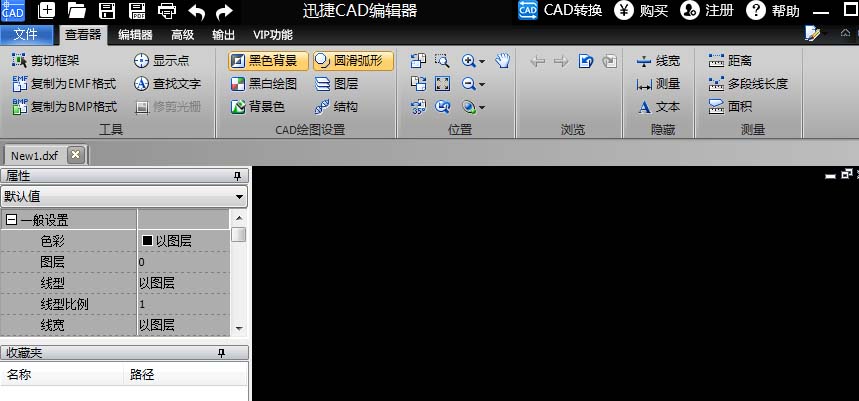
Task: Toggle 文本 text visibility
Action: [658, 107]
